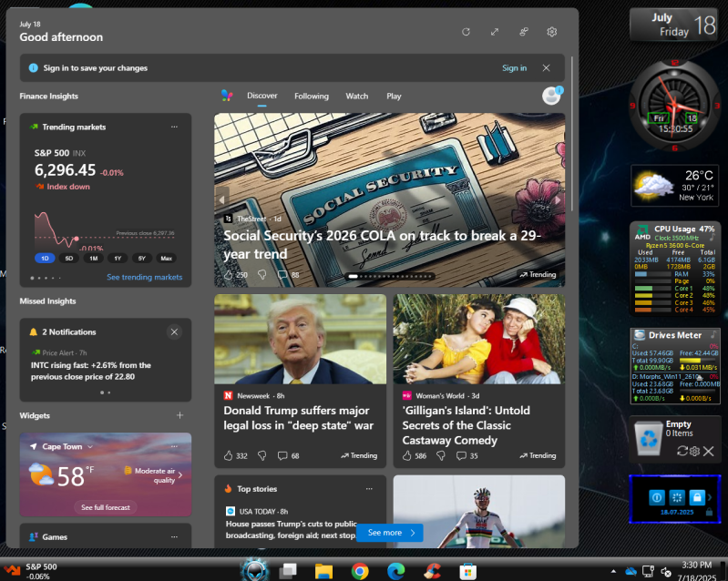This screenshot has width=728, height=581.
Task: Open Recycle Bin gadget settings gear
Action: [x=694, y=451]
